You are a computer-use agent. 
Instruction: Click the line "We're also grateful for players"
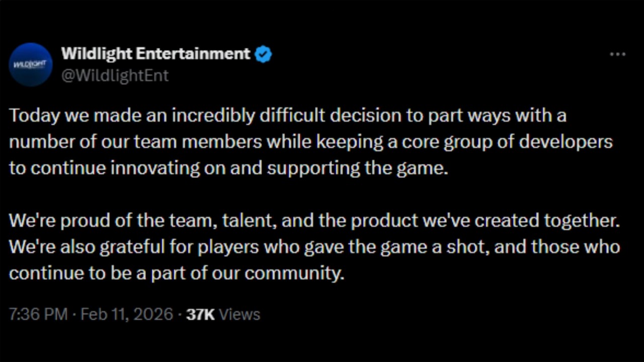(x=314, y=247)
